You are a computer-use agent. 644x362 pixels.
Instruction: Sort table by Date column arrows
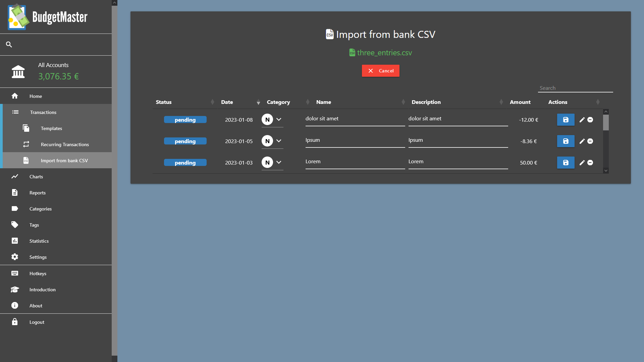(x=258, y=102)
